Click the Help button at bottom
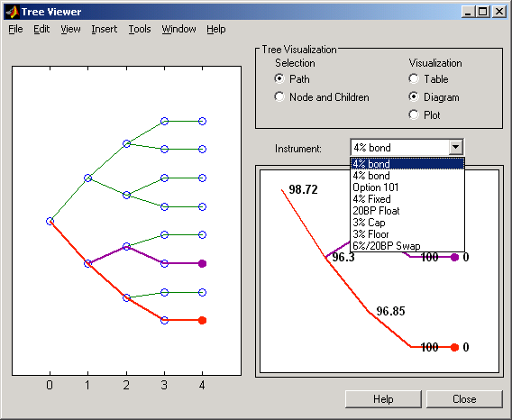The height and width of the screenshot is (420, 512). (x=383, y=399)
